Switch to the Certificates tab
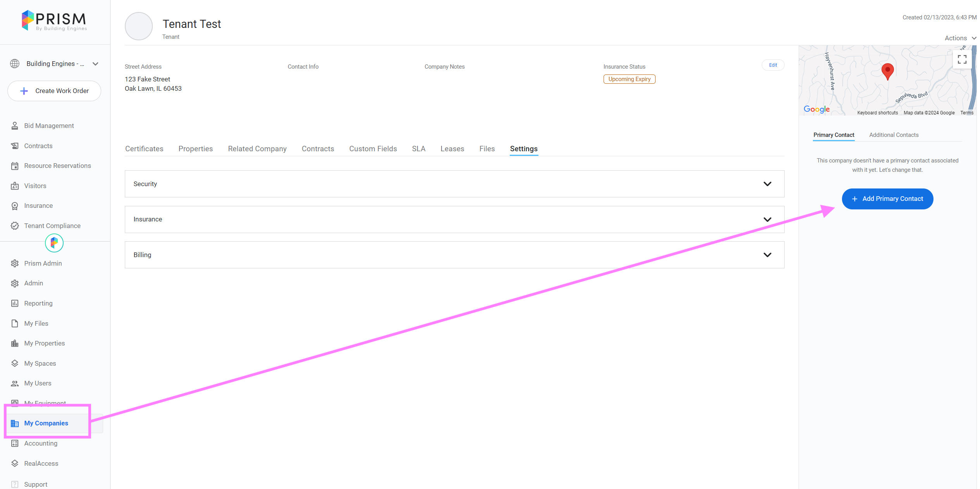980x489 pixels. [x=144, y=149]
